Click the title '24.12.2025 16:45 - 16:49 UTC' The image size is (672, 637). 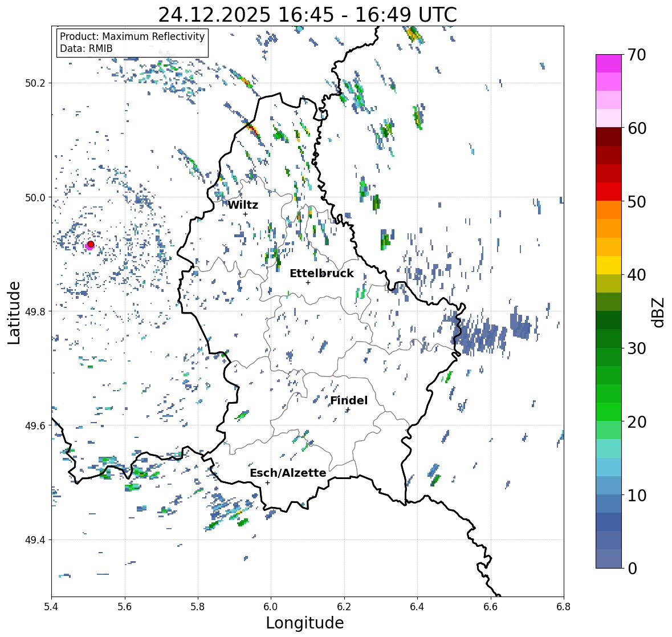click(x=307, y=15)
